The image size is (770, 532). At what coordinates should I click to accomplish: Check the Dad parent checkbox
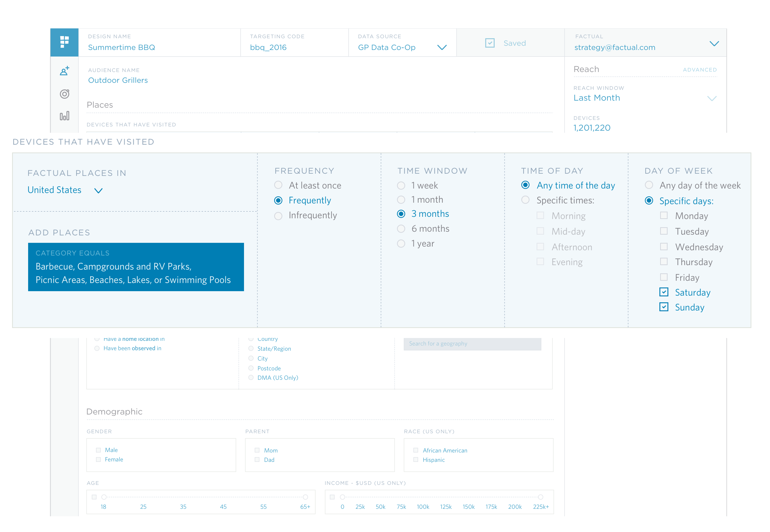257,460
